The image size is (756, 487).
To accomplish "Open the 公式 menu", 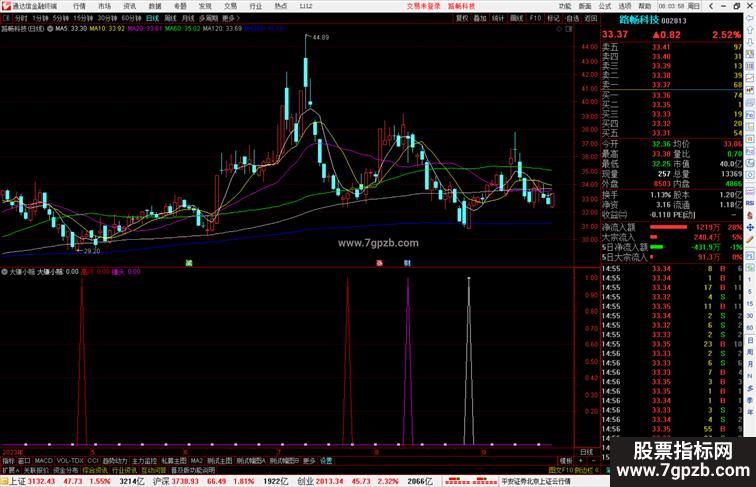I will click(x=605, y=6).
